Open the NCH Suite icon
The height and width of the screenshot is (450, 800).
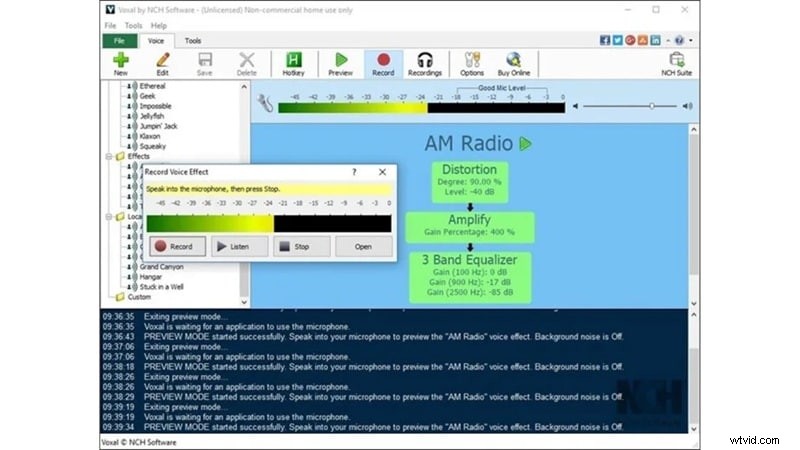pyautogui.click(x=676, y=61)
